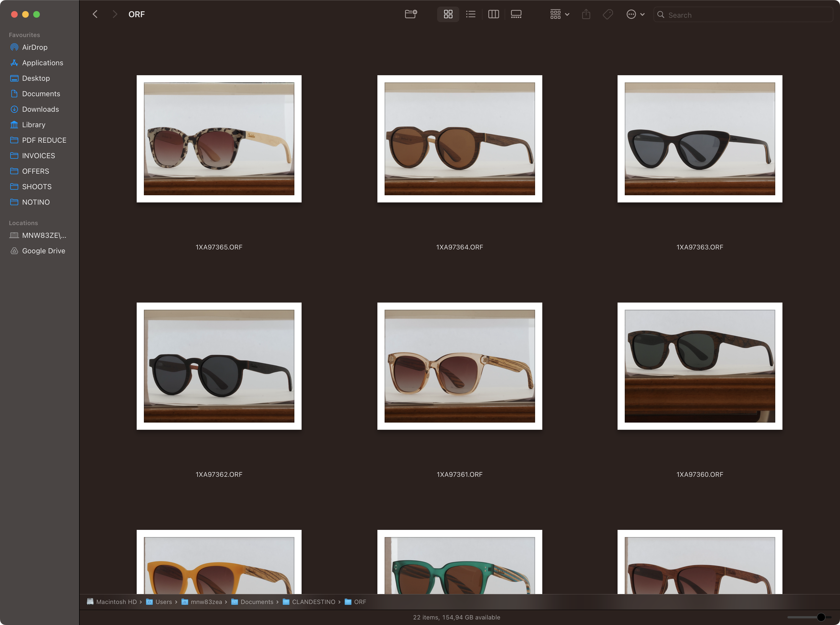Image resolution: width=840 pixels, height=625 pixels.
Task: Click the Share icon
Action: (x=586, y=14)
